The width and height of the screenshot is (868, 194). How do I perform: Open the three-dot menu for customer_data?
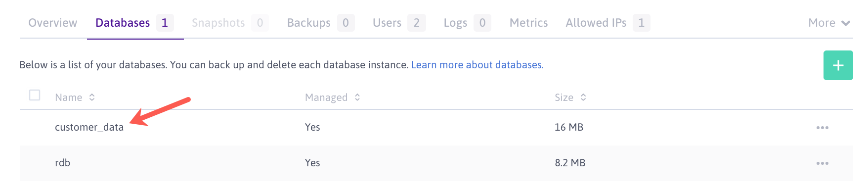click(823, 128)
